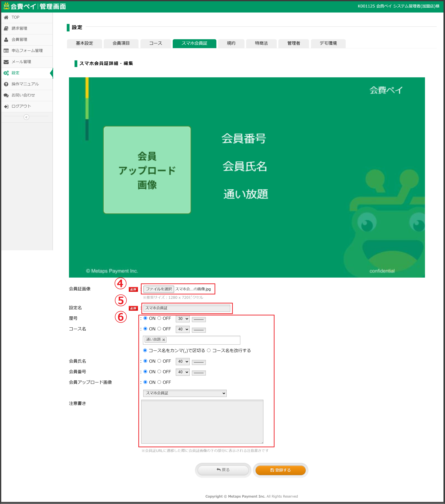
Task: Click the 申込フォーム管理 form icon
Action: pos(6,50)
